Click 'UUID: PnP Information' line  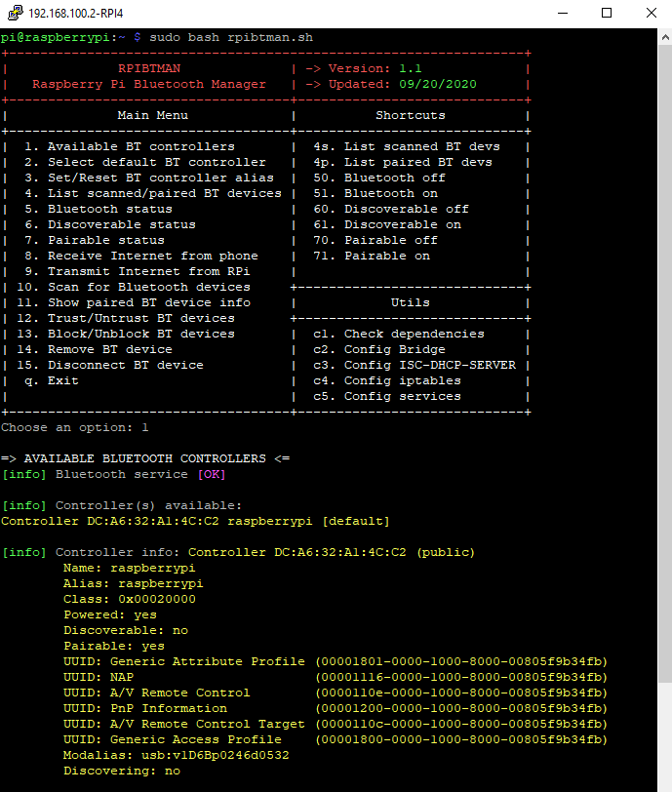click(x=336, y=709)
